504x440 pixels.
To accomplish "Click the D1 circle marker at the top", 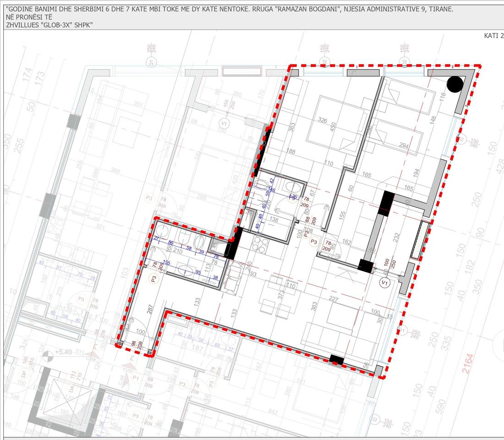I will pyautogui.click(x=150, y=62).
